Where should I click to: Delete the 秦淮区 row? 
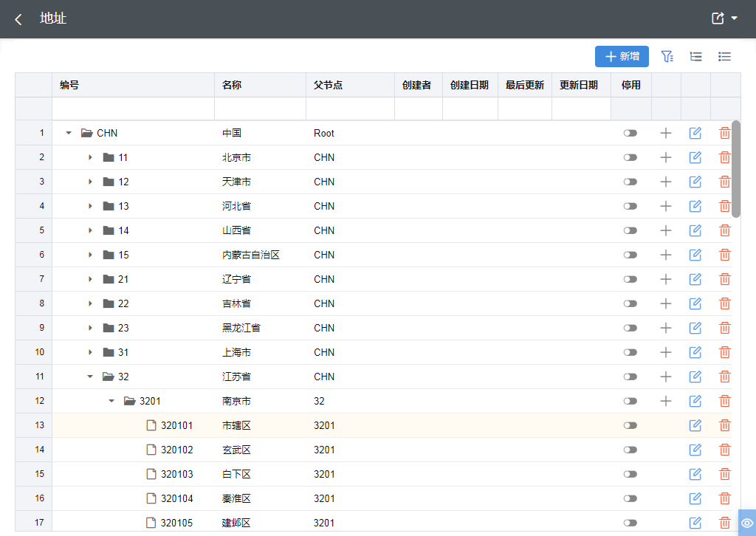tap(724, 498)
